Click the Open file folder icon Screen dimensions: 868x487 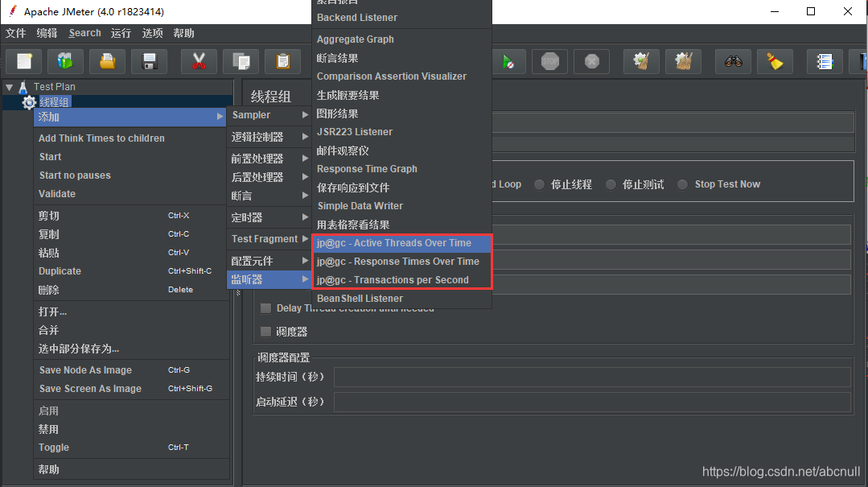(x=107, y=61)
